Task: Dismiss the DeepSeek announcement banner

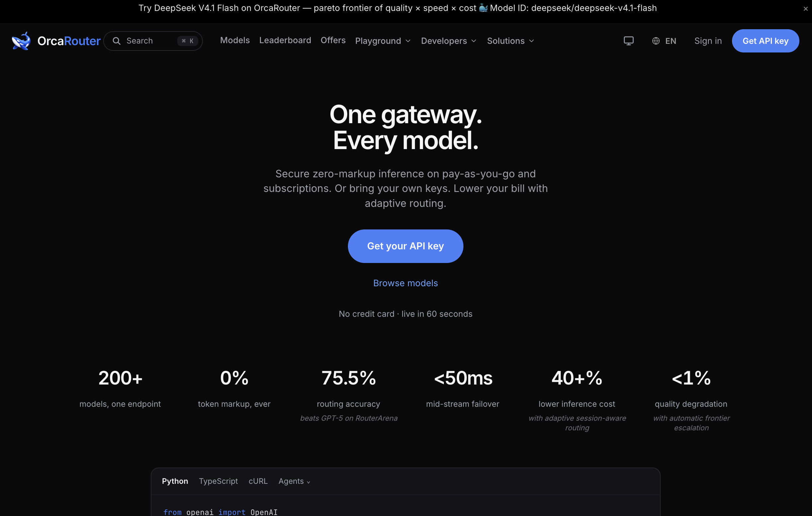Action: point(805,9)
